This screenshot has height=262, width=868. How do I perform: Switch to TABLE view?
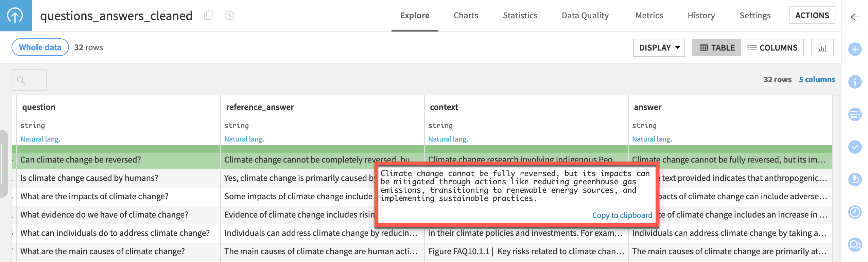click(x=717, y=48)
